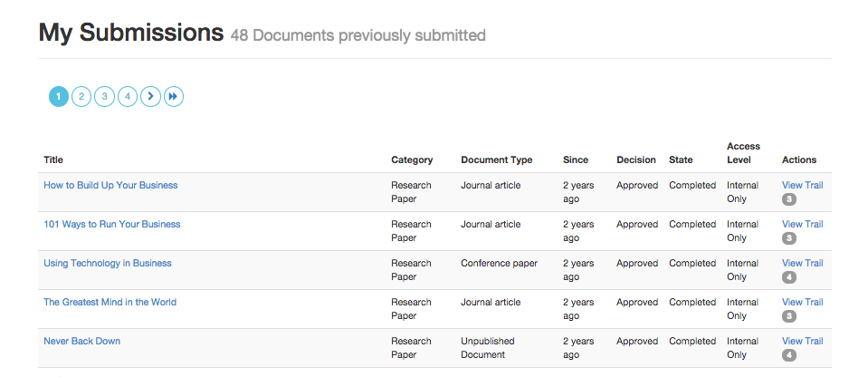Jump to last page with double-arrow icon
Screen dimensions: 868x377
point(174,97)
